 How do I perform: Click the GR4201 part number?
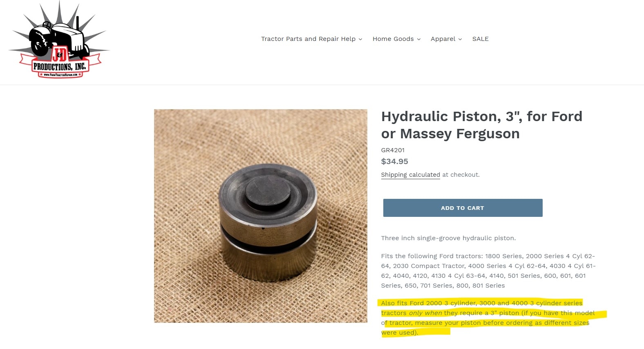[x=393, y=150]
